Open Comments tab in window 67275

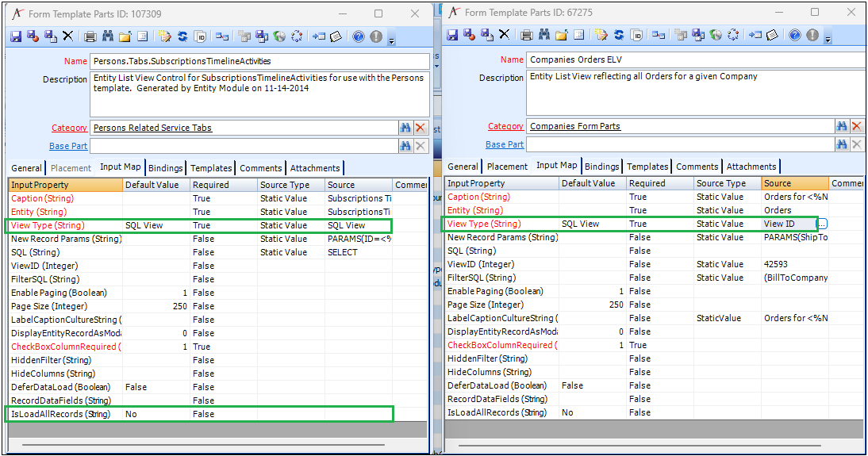[x=697, y=167]
